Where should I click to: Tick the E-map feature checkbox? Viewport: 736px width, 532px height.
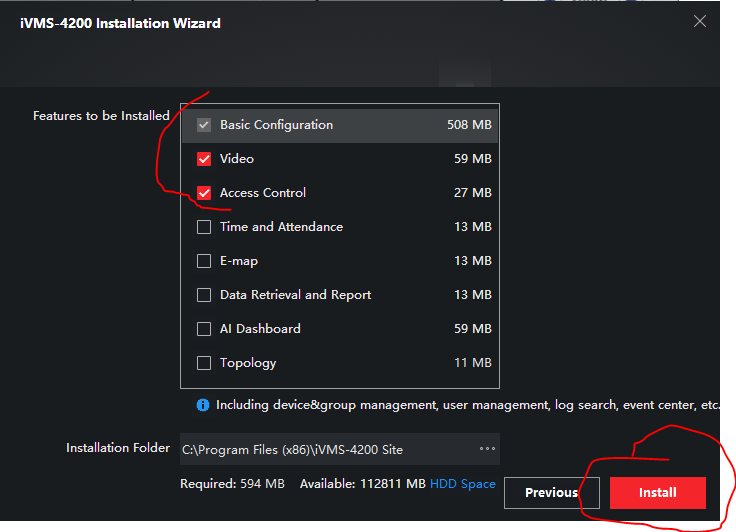(x=204, y=261)
